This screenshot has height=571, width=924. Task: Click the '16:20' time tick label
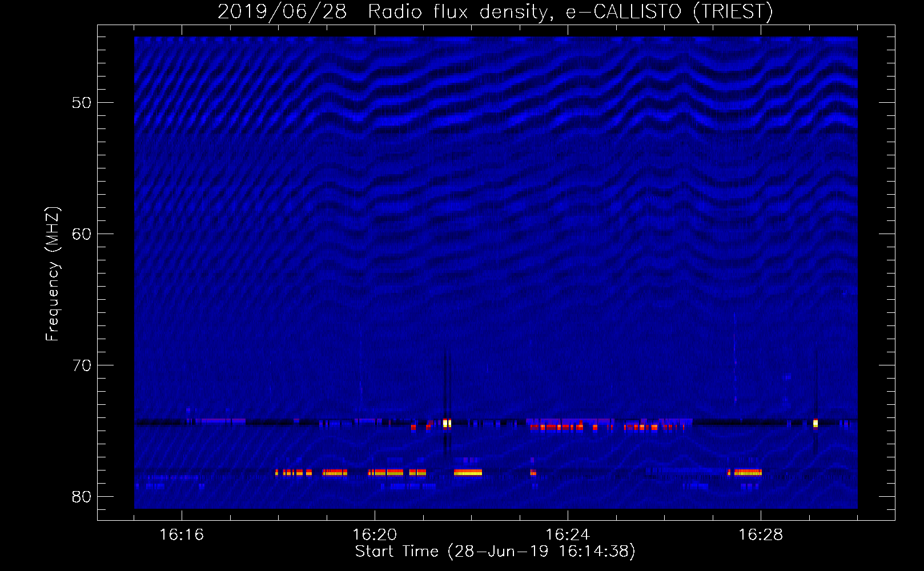[x=375, y=535]
